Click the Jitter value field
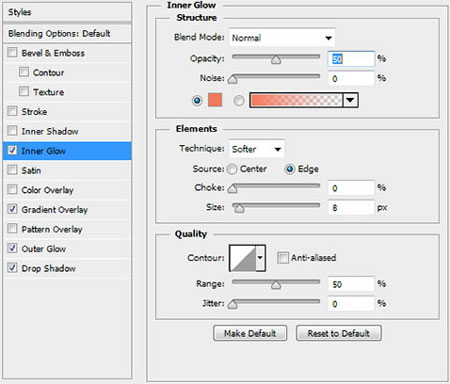This screenshot has width=450, height=384. click(x=351, y=304)
